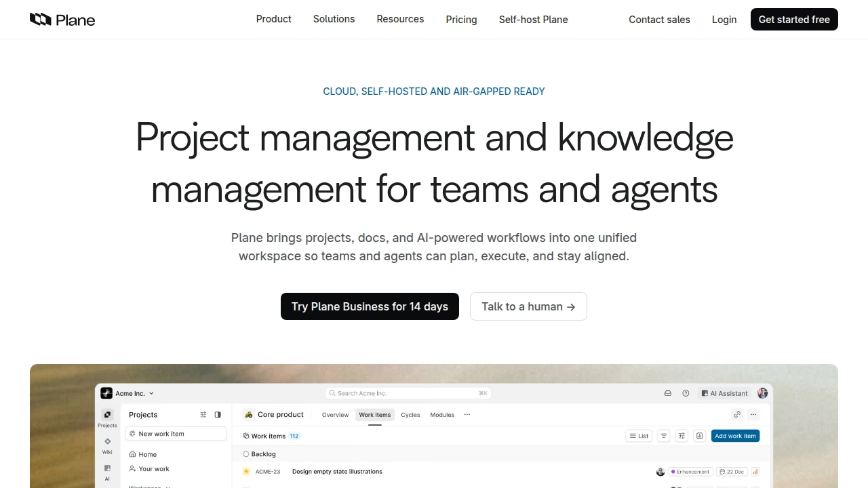Open Your work in the Projects panel
This screenshot has height=488, width=868.
(x=149, y=469)
